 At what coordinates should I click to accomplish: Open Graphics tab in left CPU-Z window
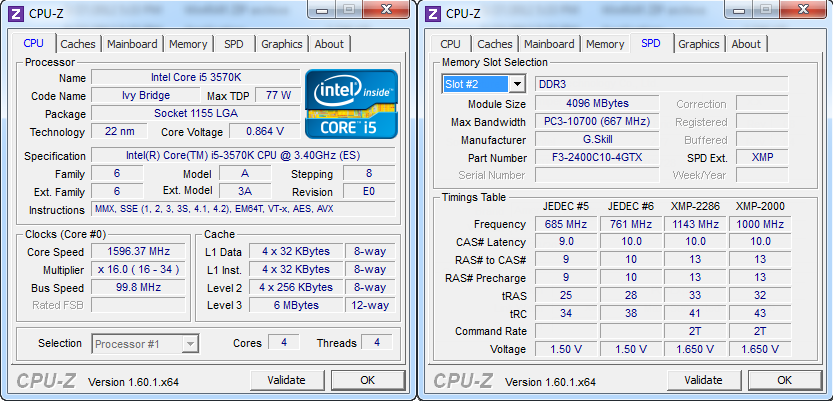point(282,44)
